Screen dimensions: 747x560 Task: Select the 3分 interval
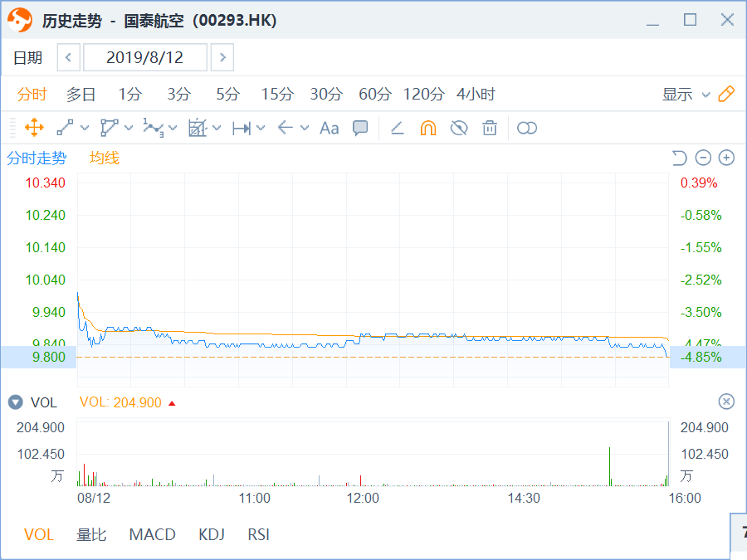click(x=179, y=95)
